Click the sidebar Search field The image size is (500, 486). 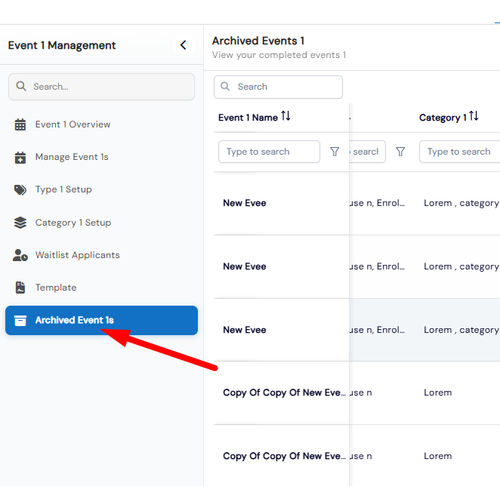coord(102,87)
